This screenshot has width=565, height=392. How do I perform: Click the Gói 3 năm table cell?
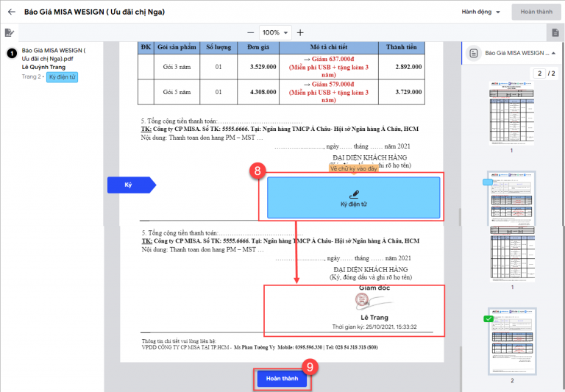pos(177,67)
